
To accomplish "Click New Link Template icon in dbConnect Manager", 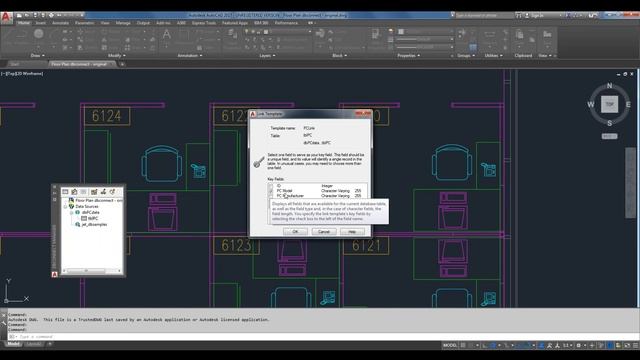I will pos(94,192).
